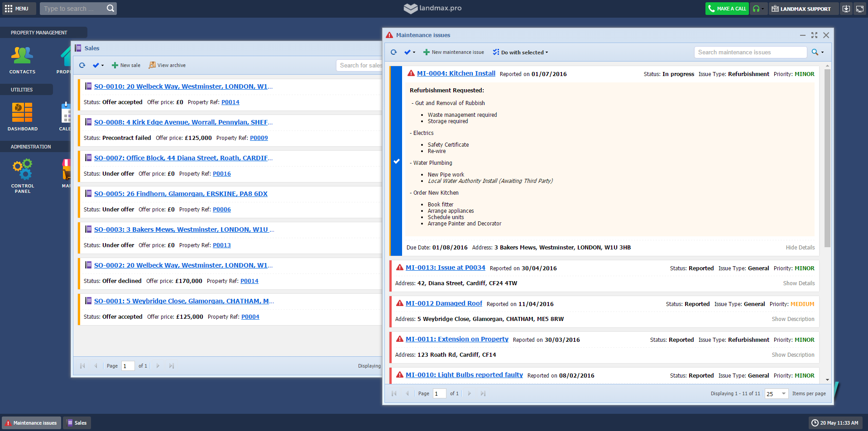Open the MI-0012 Damaged Roof link
This screenshot has height=431, width=868.
444,304
